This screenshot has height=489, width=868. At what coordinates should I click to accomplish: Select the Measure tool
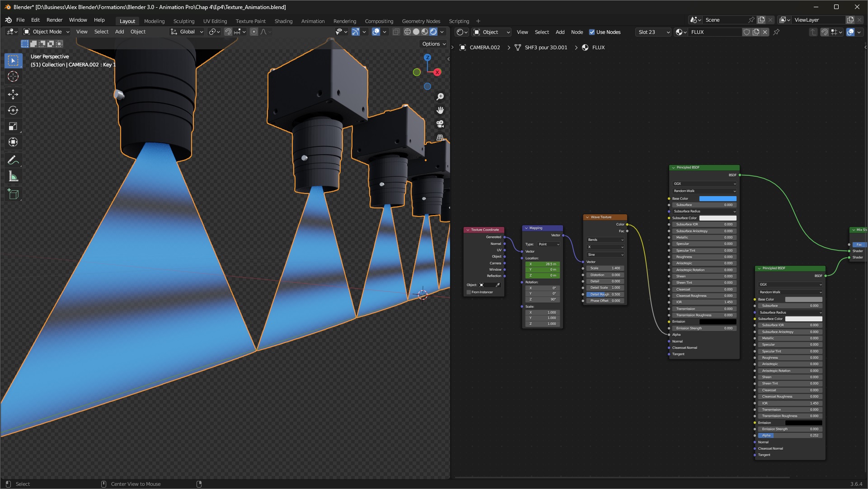[13, 177]
